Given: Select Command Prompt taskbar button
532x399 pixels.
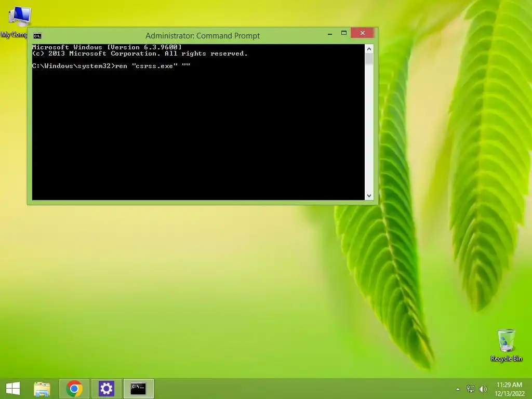Looking at the screenshot, I should pos(138,389).
